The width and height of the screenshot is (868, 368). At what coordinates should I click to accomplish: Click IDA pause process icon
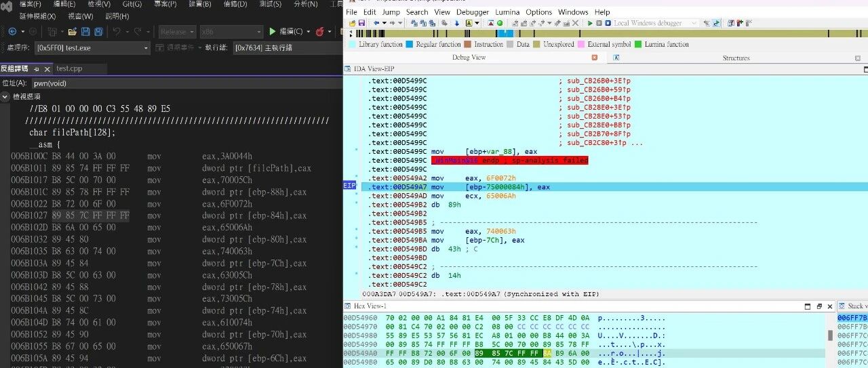point(599,23)
